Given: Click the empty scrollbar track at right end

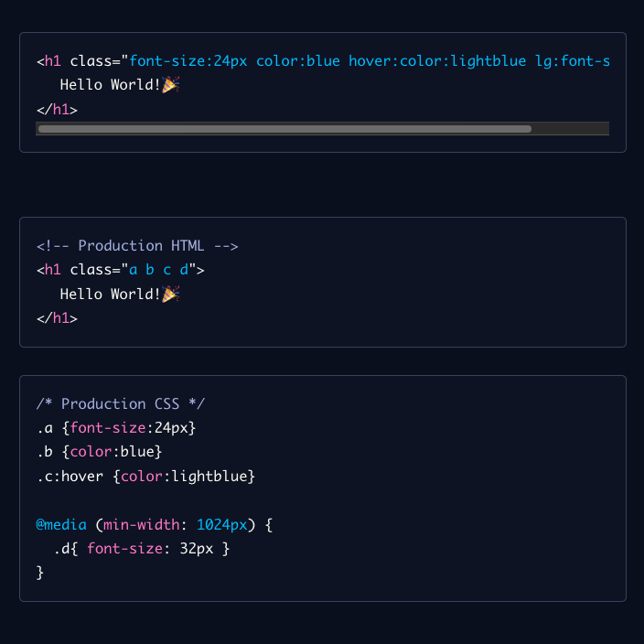Looking at the screenshot, I should pos(571,129).
